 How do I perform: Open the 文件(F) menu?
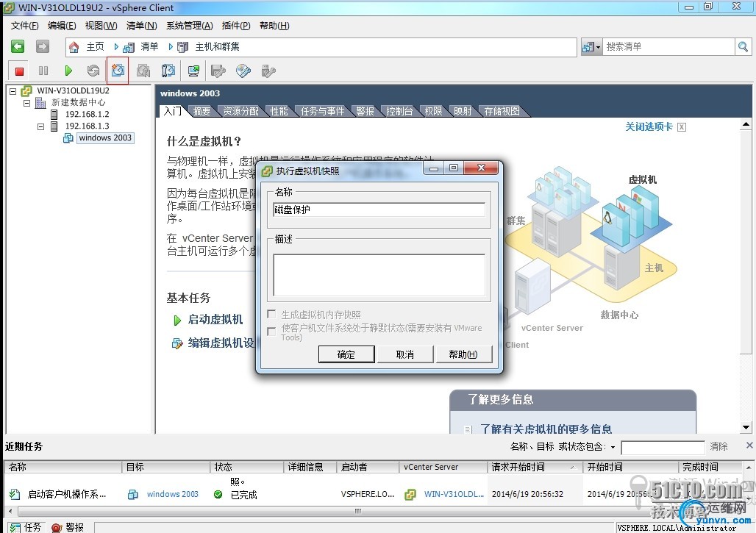click(24, 26)
